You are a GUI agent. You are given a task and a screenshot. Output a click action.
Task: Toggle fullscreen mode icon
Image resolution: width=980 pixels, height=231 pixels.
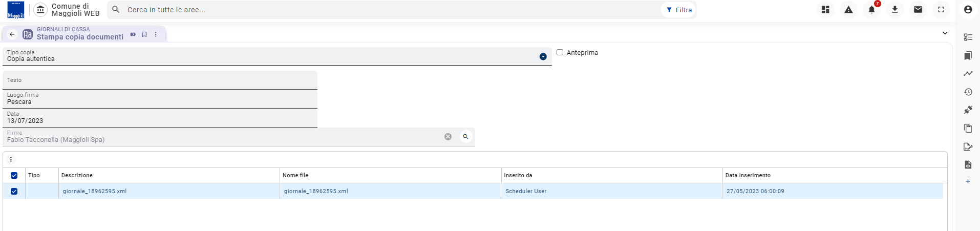tap(941, 10)
